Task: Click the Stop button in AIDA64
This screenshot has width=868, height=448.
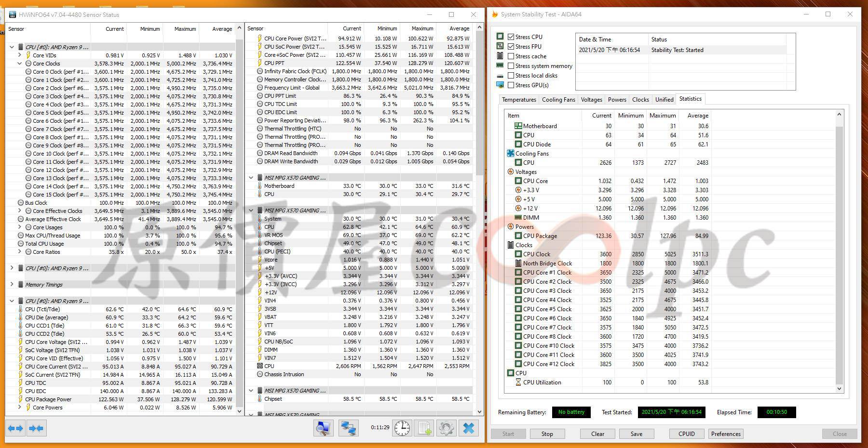Action: point(547,434)
